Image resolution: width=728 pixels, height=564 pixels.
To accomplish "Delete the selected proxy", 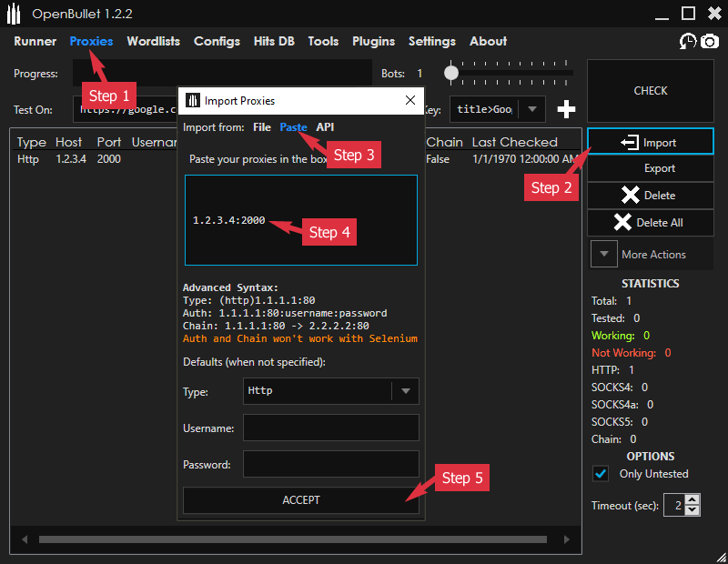I will coord(650,196).
